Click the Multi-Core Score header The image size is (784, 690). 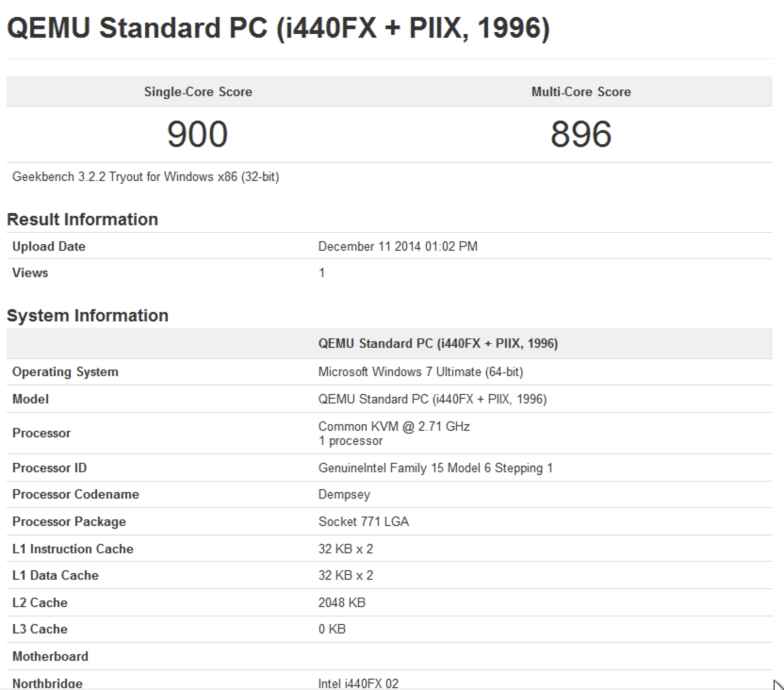581,91
